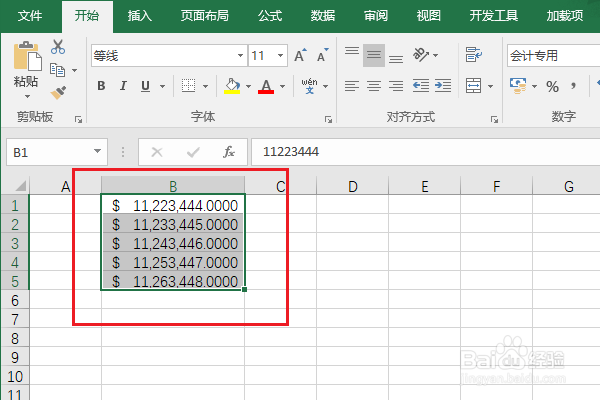Align text left
The image size is (600, 400).
pos(352,86)
